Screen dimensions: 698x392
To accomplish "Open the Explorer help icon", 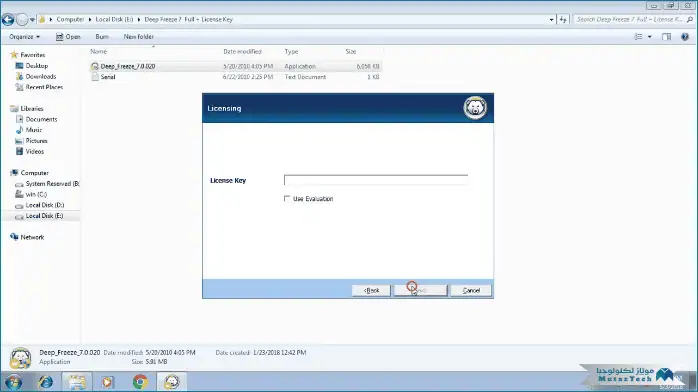I will click(x=685, y=37).
